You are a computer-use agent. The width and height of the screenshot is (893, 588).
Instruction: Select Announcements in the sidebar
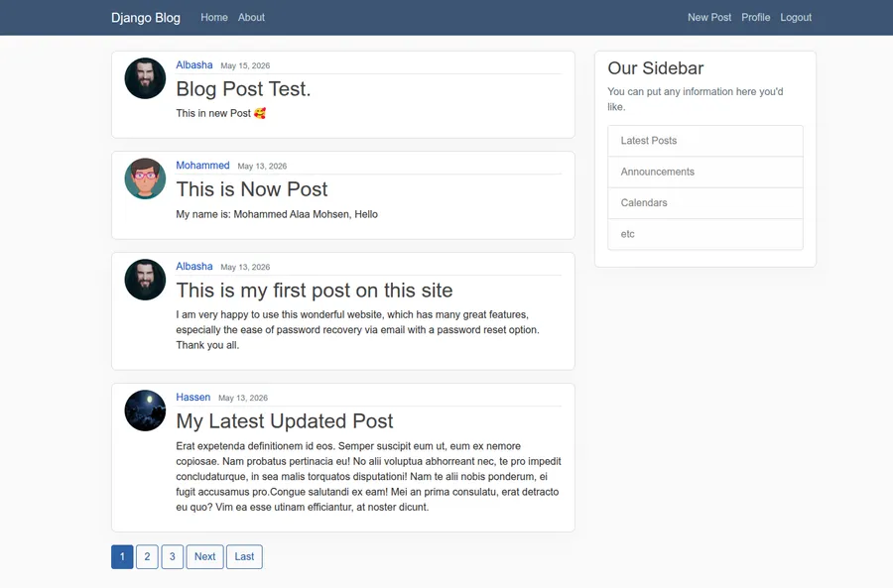pos(705,172)
